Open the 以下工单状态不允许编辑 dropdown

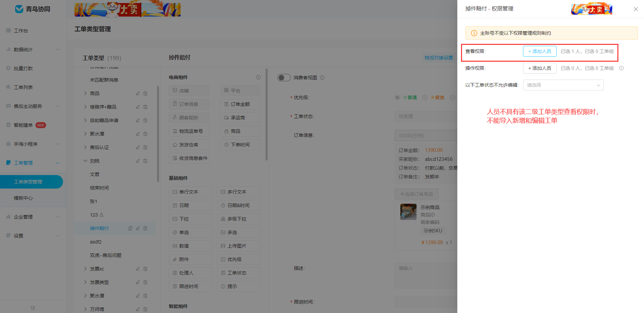click(x=563, y=85)
